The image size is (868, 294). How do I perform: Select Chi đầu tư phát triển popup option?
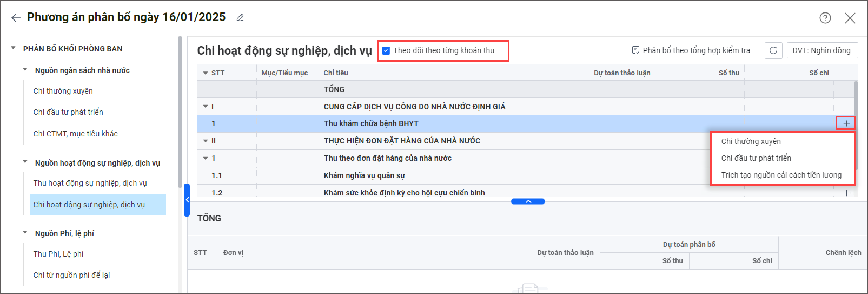click(756, 158)
